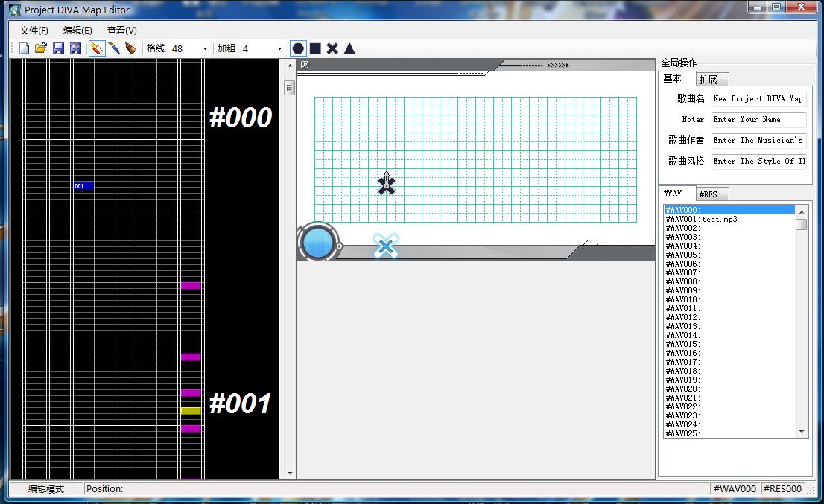
Task: Open the 查看(V) menu
Action: [122, 31]
